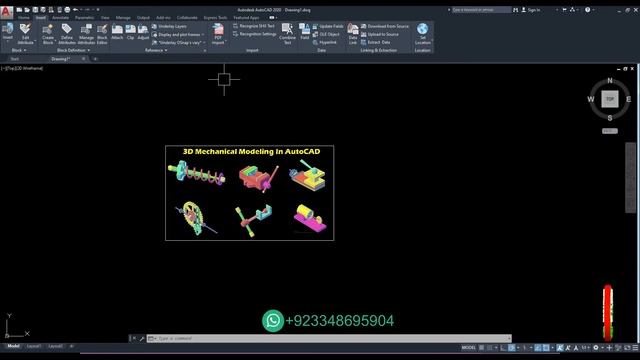Open the Data Link manager

[353, 33]
